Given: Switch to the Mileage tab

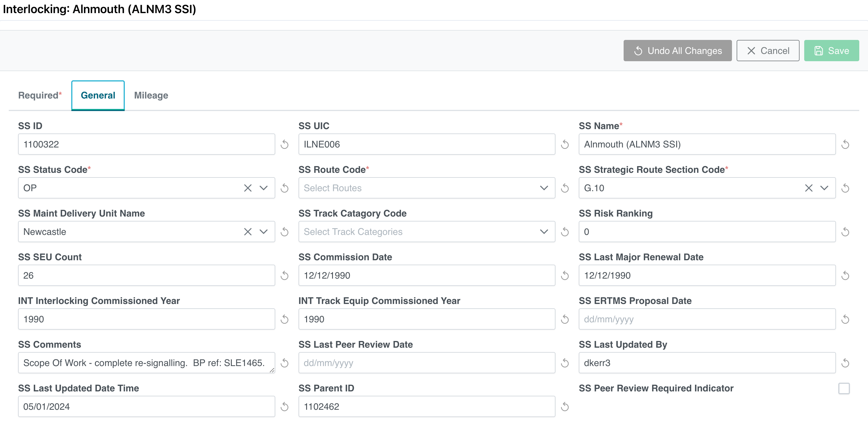Looking at the screenshot, I should click(x=151, y=95).
